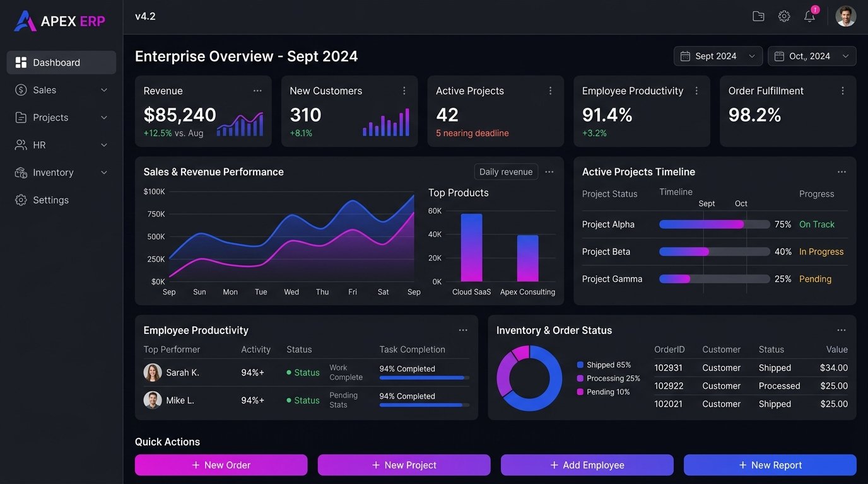
Task: Open the New Customers card options menu
Action: [404, 91]
